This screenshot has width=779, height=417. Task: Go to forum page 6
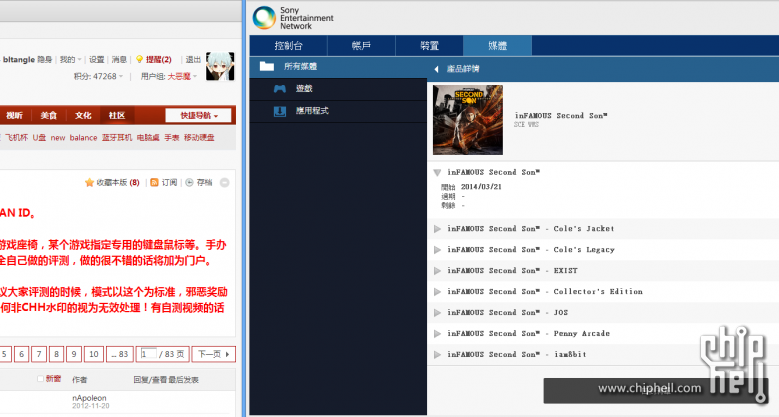[x=21, y=354]
